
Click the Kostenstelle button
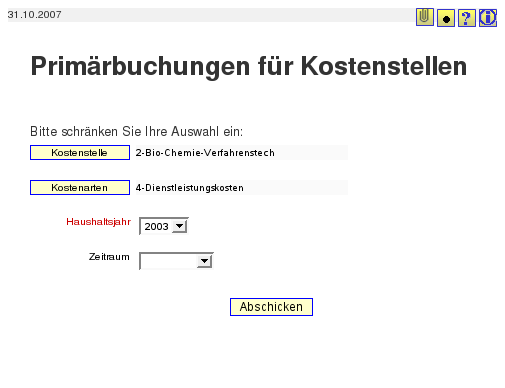[x=80, y=153]
